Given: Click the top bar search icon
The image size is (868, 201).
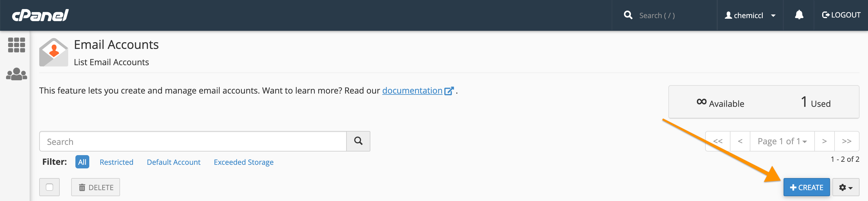Looking at the screenshot, I should click(628, 15).
